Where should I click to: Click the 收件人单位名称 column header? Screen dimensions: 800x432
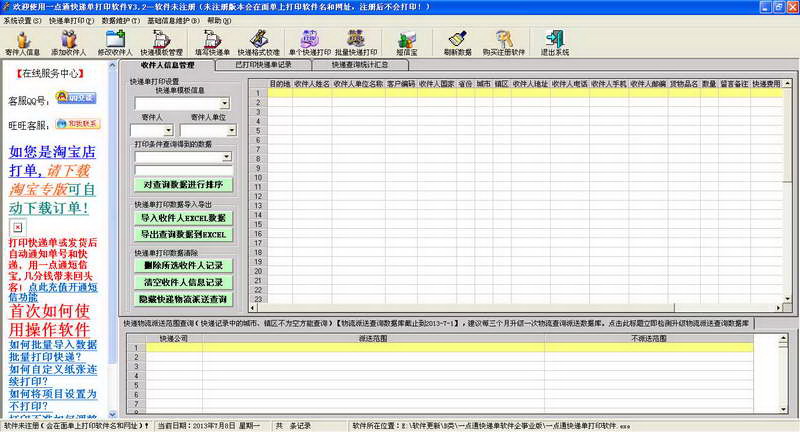pyautogui.click(x=358, y=84)
